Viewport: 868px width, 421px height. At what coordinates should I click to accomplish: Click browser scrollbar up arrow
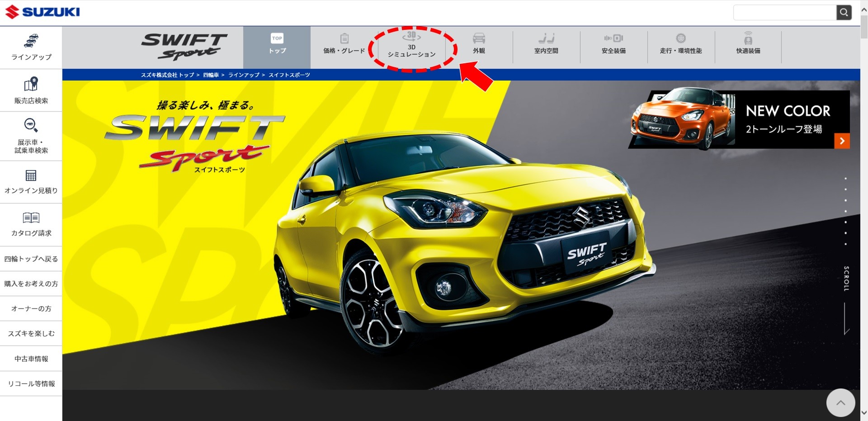864,9
